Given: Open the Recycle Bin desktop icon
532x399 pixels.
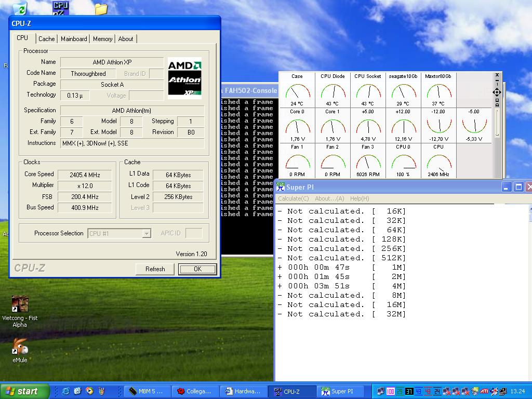Looking at the screenshot, I should click(x=20, y=8).
